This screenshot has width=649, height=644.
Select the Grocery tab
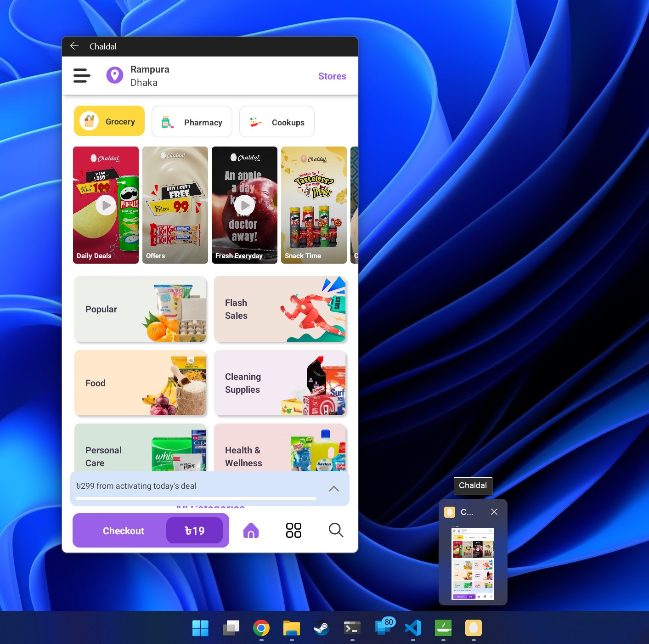coord(109,121)
